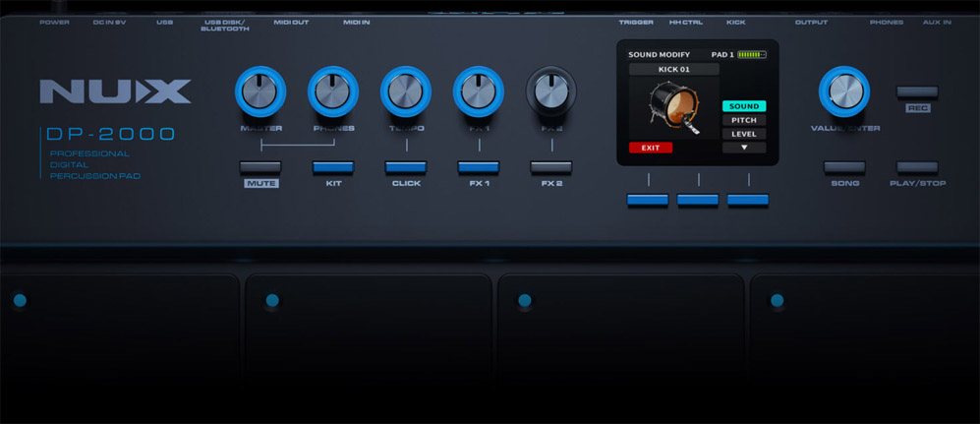The image size is (980, 424).
Task: Adjust the PHONES knob
Action: coord(332,91)
